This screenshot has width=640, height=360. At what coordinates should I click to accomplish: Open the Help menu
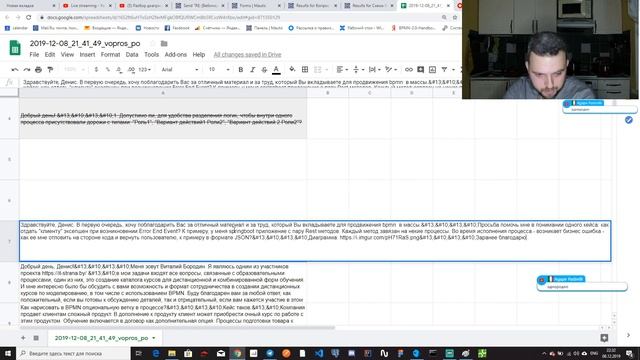pyautogui.click(x=199, y=55)
